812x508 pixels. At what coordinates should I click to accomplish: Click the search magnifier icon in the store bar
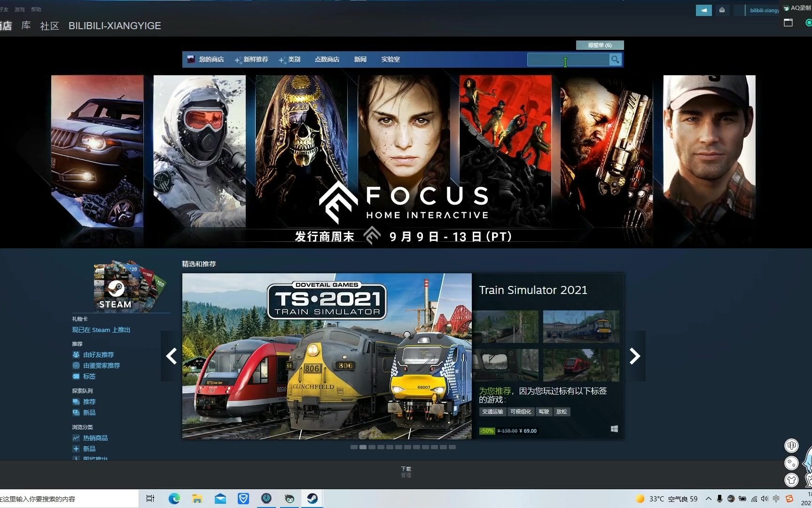615,59
